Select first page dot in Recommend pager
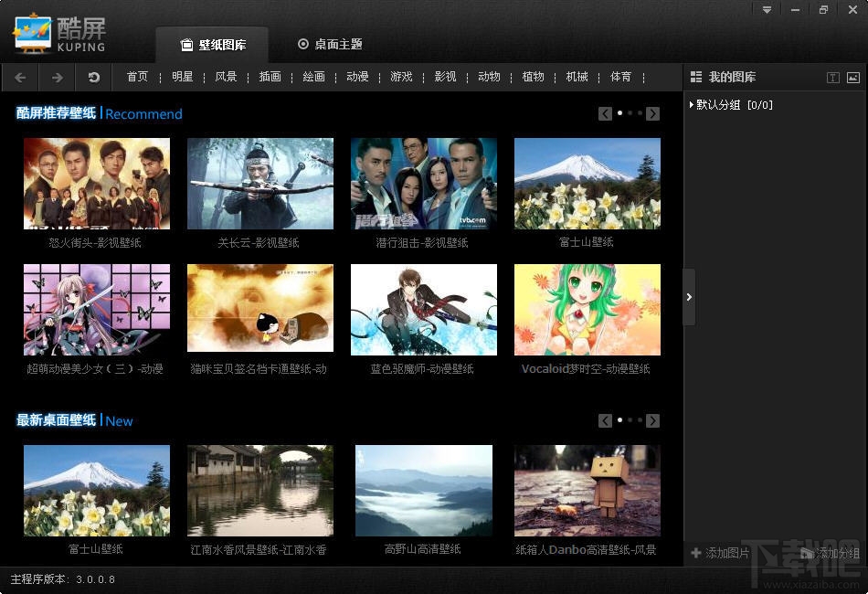868x594 pixels. (620, 113)
